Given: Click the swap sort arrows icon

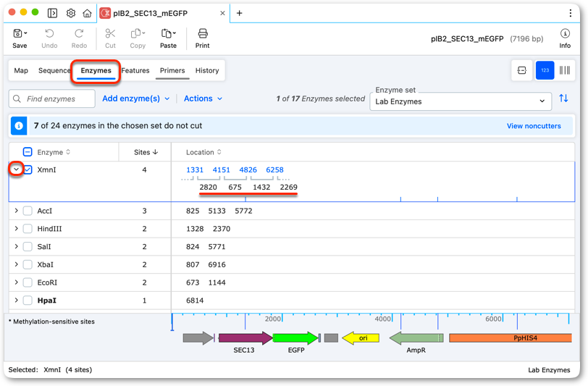Looking at the screenshot, I should (x=563, y=98).
